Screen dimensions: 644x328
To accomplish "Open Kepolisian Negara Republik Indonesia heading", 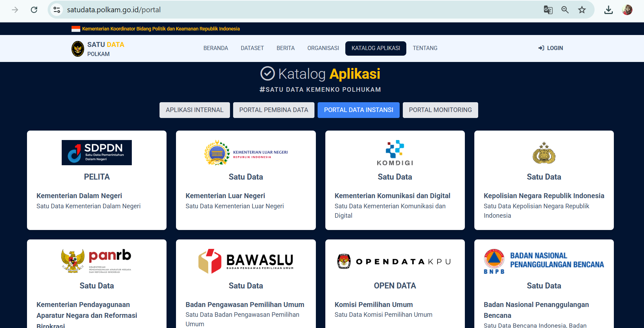I will click(x=544, y=196).
